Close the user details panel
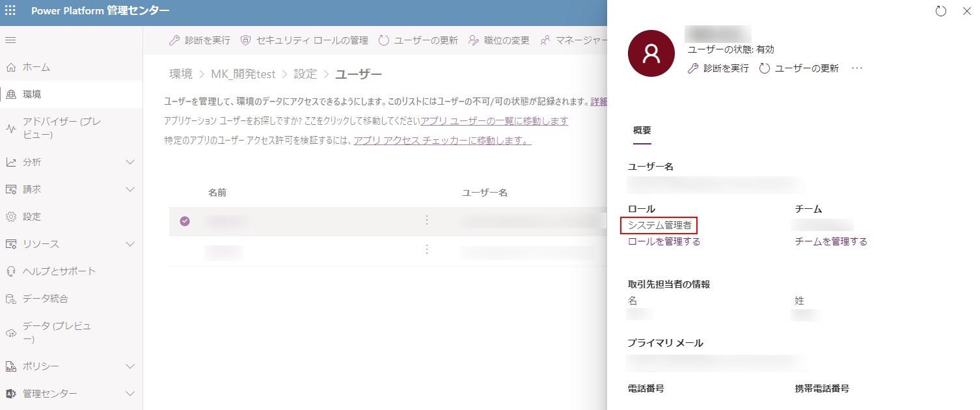The height and width of the screenshot is (410, 980). click(966, 12)
